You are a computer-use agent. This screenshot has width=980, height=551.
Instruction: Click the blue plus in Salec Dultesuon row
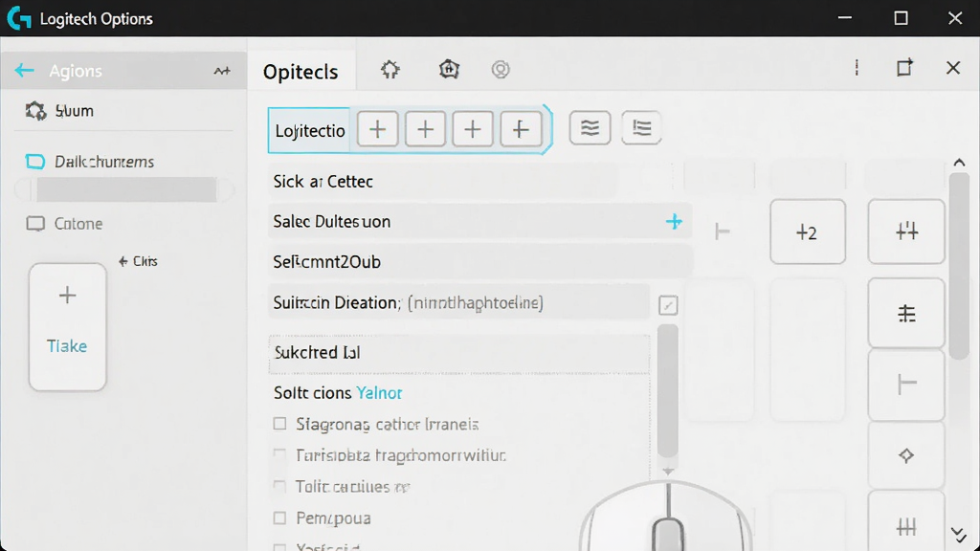point(674,221)
